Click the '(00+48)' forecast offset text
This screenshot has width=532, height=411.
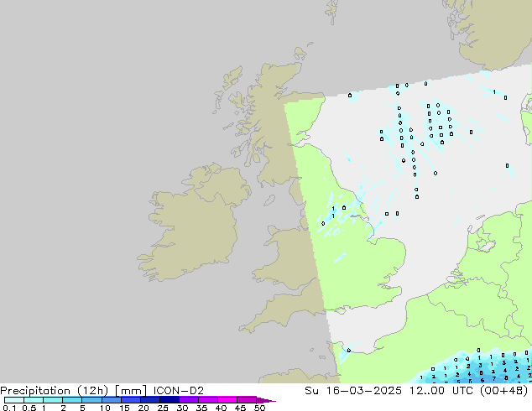[x=504, y=391]
